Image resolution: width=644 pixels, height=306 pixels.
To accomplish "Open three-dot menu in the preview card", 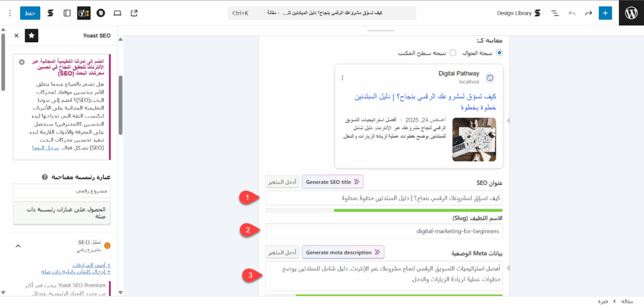I will point(343,78).
